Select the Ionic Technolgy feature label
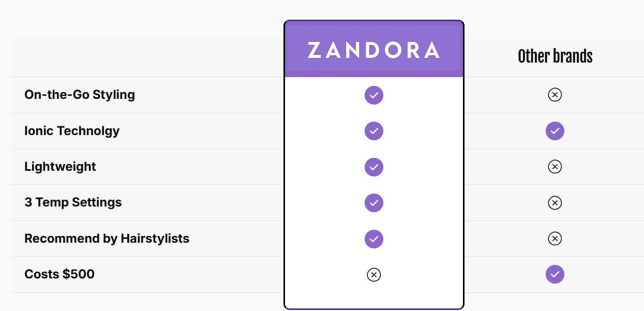 pyautogui.click(x=72, y=131)
